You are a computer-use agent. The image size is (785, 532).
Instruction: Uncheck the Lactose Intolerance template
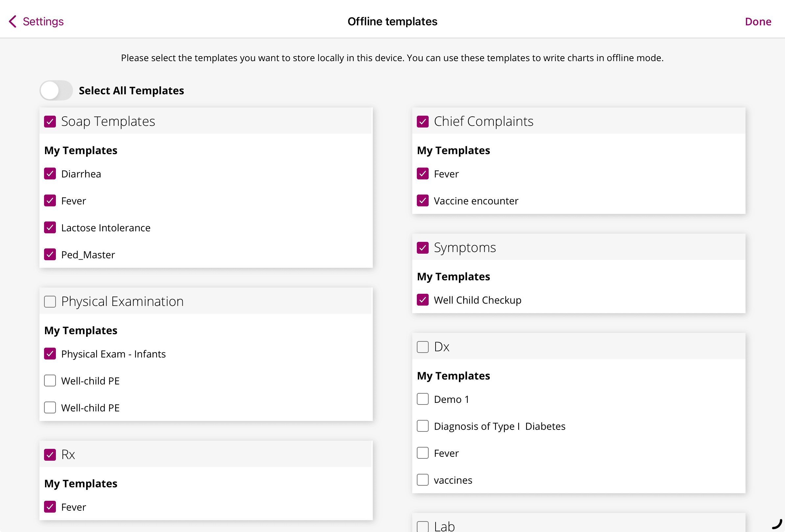pyautogui.click(x=50, y=227)
